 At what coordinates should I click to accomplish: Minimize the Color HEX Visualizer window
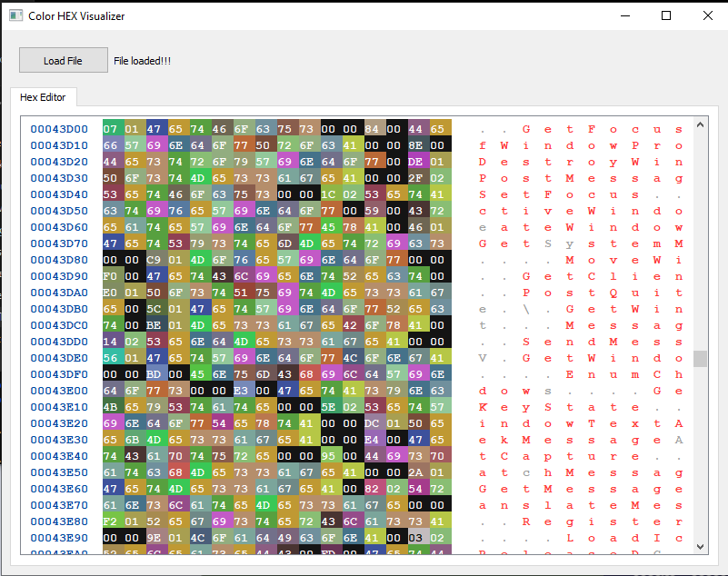pos(625,15)
